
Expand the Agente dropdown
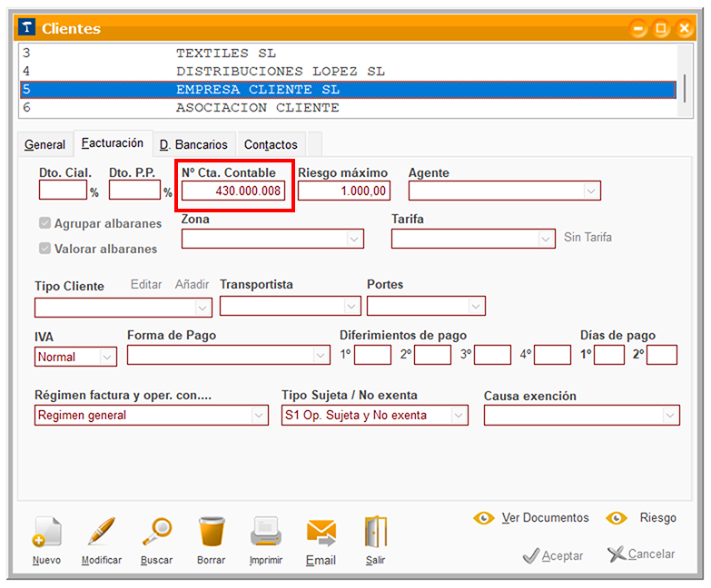tap(590, 191)
